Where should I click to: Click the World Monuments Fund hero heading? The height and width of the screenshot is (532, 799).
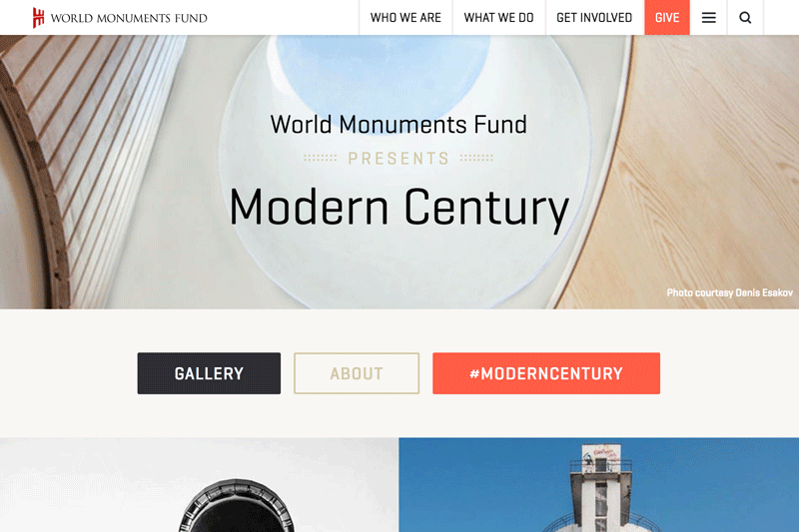click(x=399, y=124)
